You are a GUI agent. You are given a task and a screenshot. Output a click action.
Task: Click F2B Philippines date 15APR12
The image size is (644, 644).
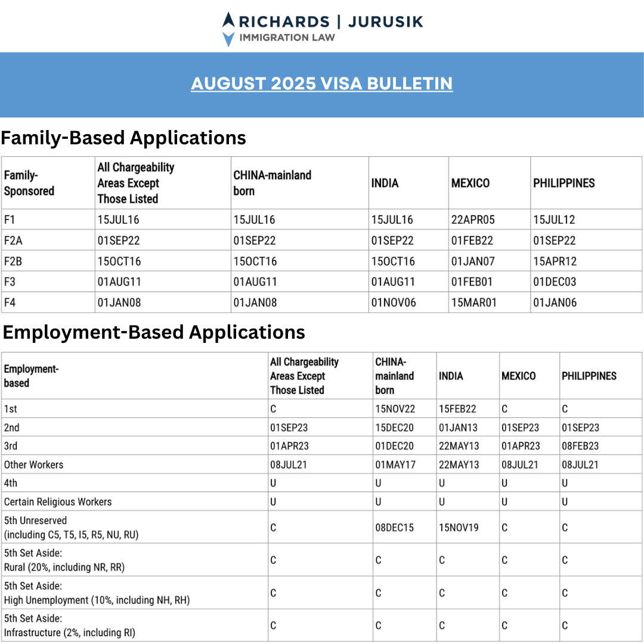tap(555, 261)
